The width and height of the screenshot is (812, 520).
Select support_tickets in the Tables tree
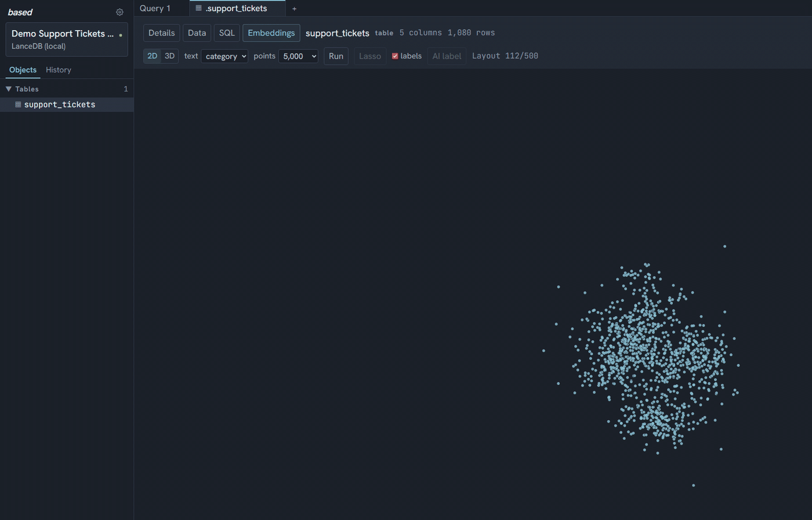67,104
